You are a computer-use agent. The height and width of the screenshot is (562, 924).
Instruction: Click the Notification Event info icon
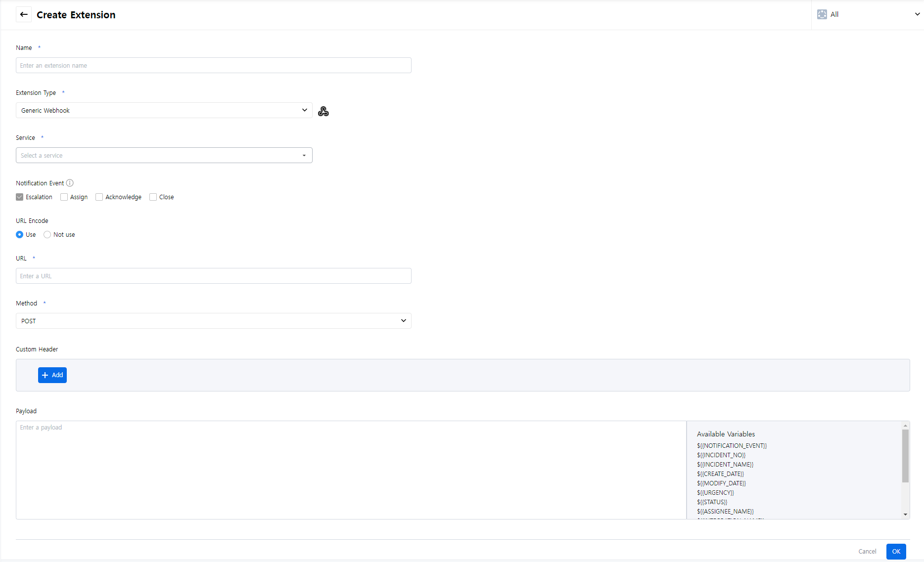tap(70, 183)
